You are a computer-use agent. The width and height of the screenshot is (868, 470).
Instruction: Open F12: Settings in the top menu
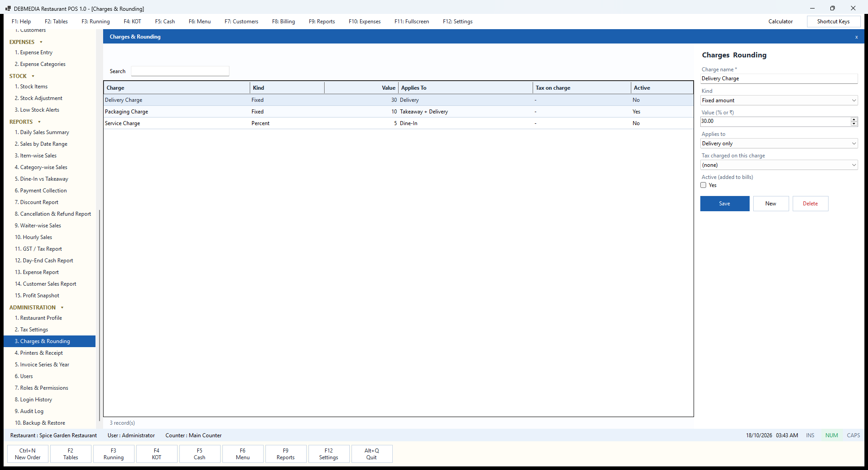click(457, 22)
